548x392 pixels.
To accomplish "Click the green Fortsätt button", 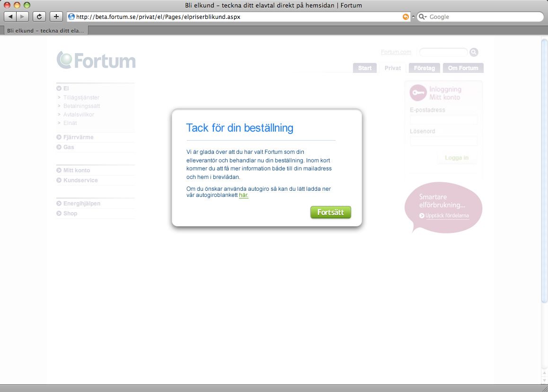I will pos(331,212).
